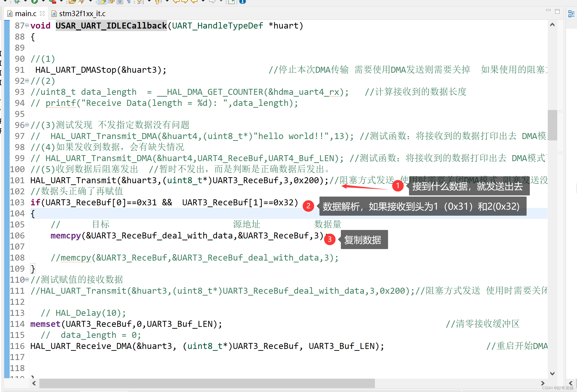Collapse the comment fold at line 92

pos(27,81)
